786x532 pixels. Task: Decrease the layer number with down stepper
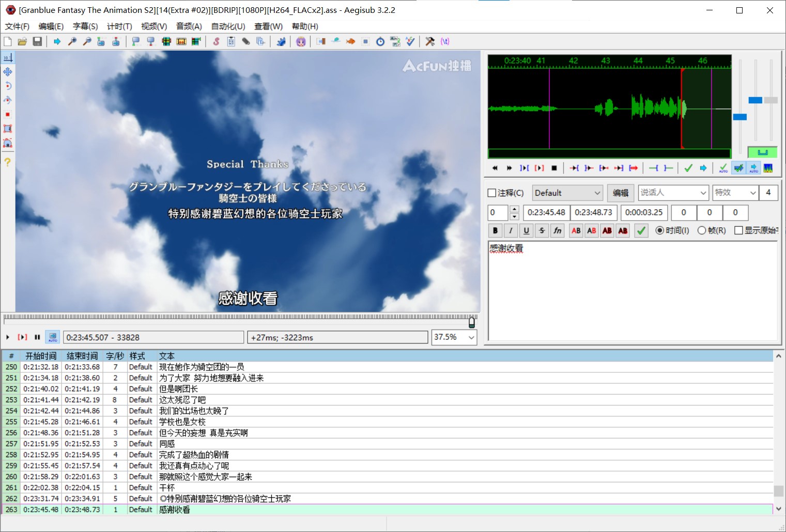pos(514,216)
